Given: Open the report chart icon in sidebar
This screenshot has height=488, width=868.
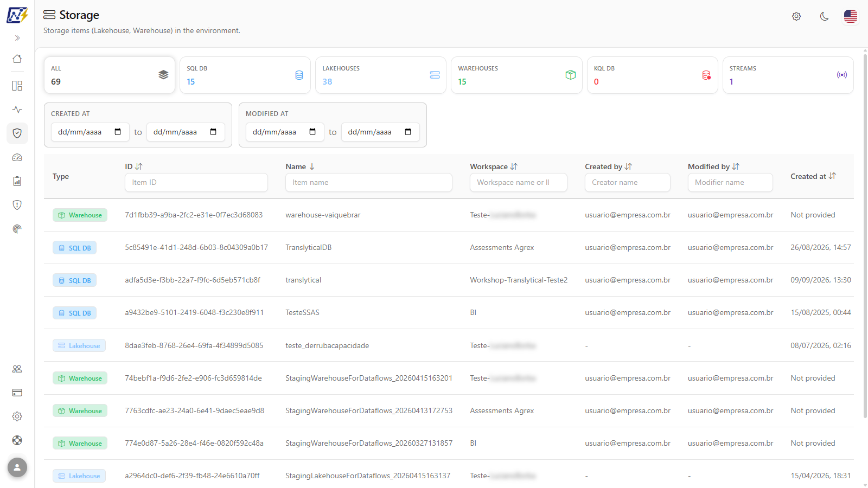Looking at the screenshot, I should [17, 181].
